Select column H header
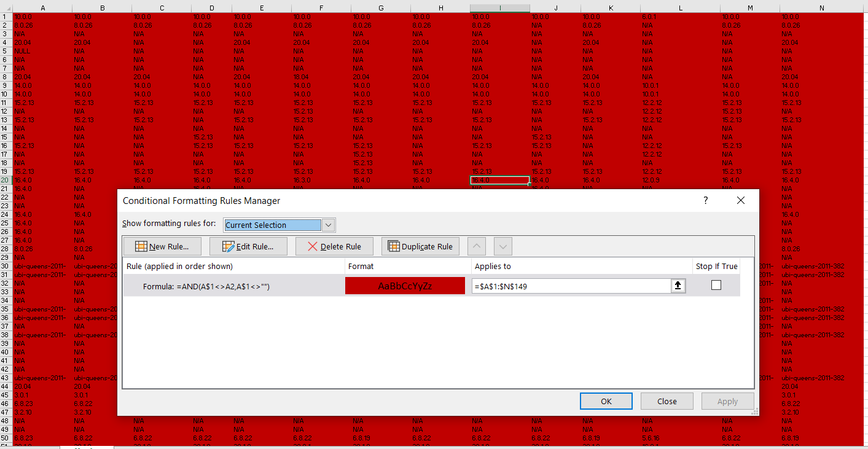Screen dimensions: 868x449 (440, 8)
